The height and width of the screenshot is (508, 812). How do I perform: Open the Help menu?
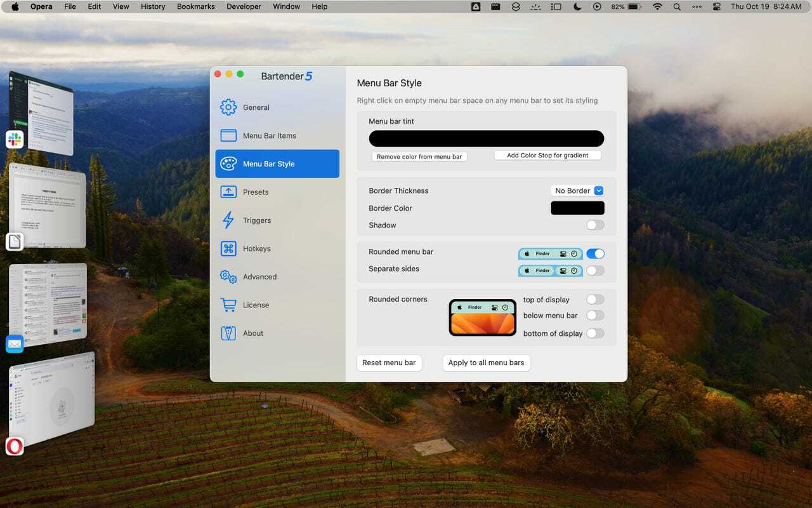tap(320, 6)
